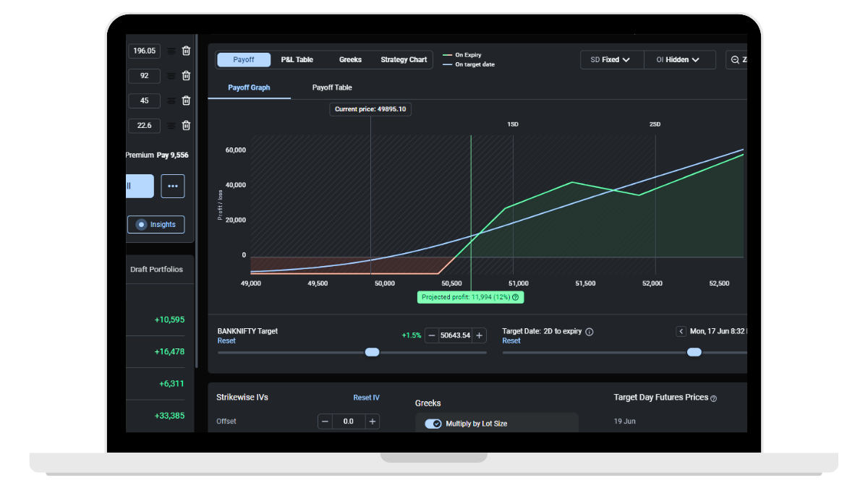Open more options with the ellipsis button
The width and height of the screenshot is (868, 488).
click(x=172, y=186)
